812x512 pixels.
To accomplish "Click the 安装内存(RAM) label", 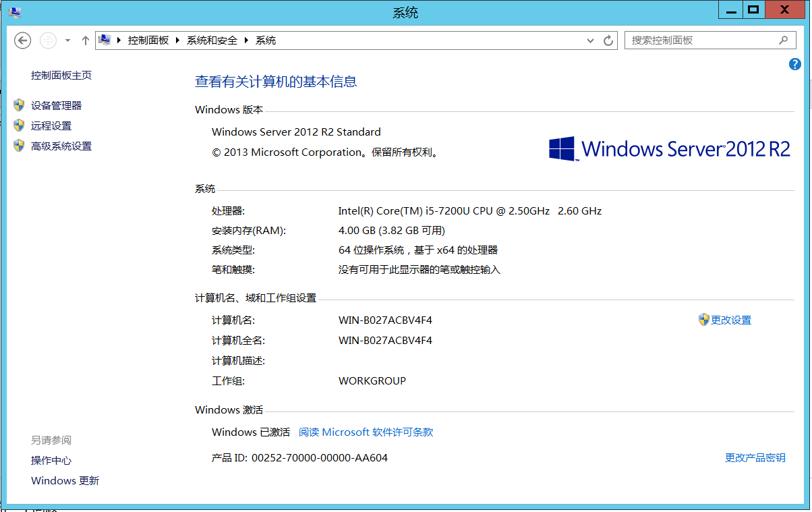I will tap(249, 231).
